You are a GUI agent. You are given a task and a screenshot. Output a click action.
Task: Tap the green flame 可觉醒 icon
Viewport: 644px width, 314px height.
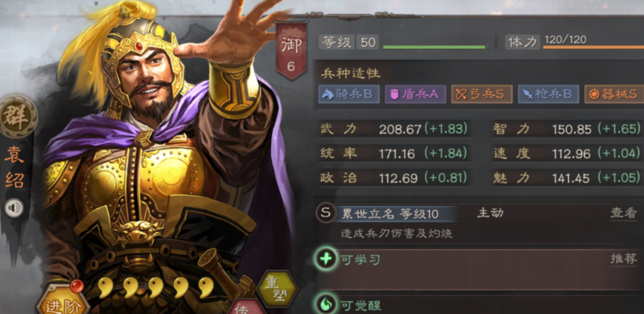325,305
